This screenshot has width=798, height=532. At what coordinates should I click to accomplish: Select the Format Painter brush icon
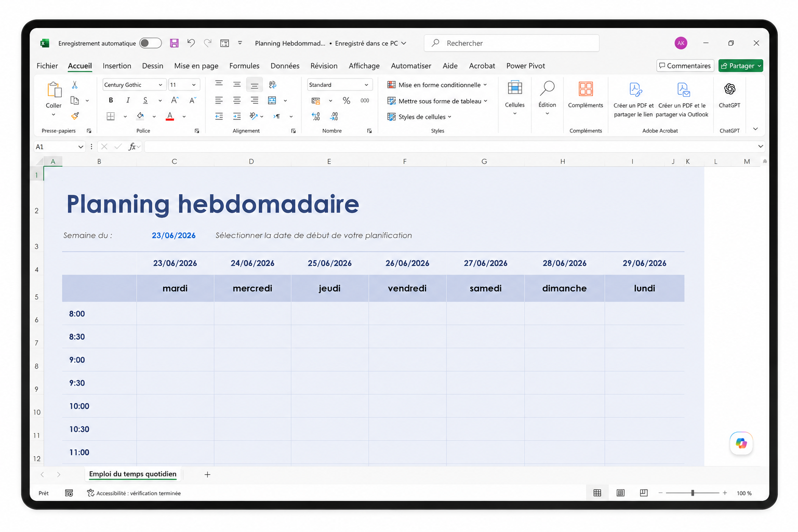click(x=75, y=116)
